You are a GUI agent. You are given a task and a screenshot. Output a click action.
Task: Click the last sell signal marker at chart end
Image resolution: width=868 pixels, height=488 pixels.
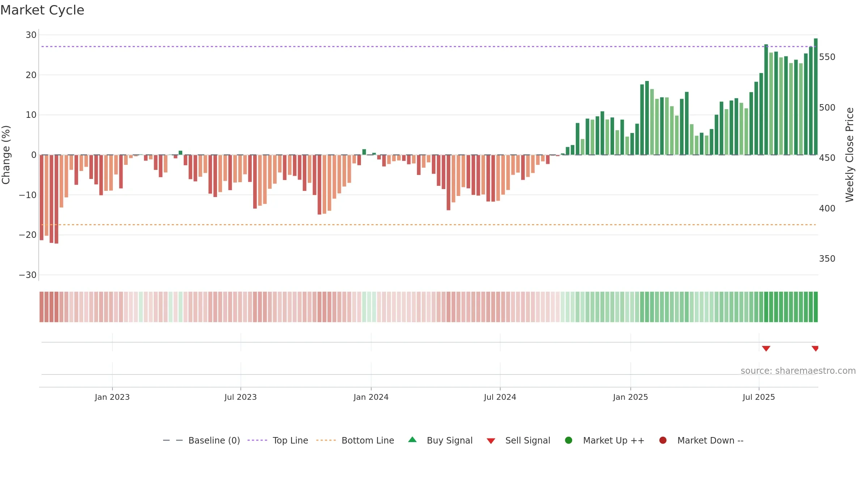[815, 348]
